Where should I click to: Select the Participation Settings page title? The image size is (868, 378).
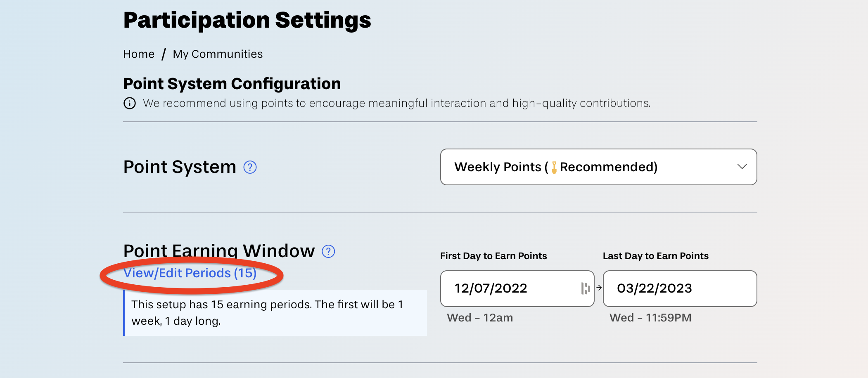[247, 20]
